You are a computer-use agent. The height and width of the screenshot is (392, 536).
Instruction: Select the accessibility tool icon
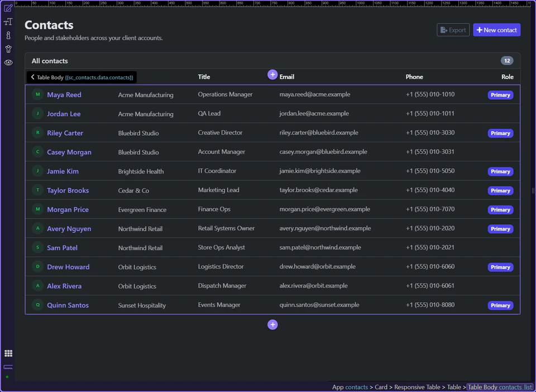8,49
